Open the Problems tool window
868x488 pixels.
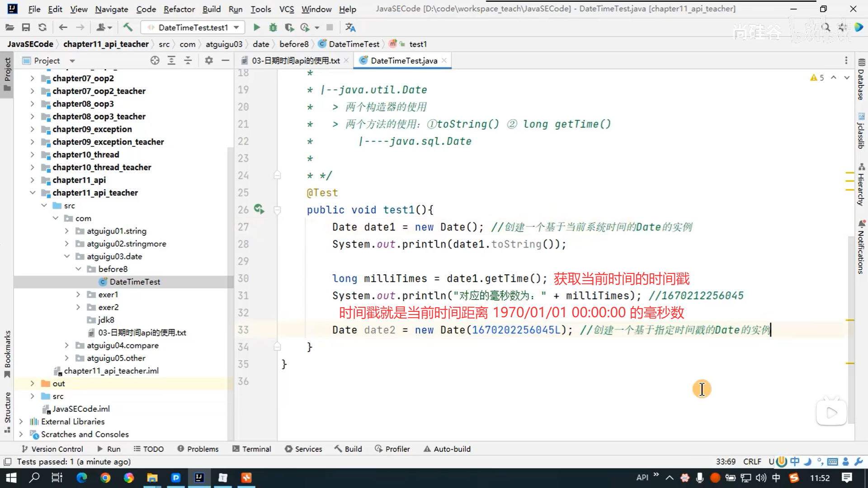(198, 449)
